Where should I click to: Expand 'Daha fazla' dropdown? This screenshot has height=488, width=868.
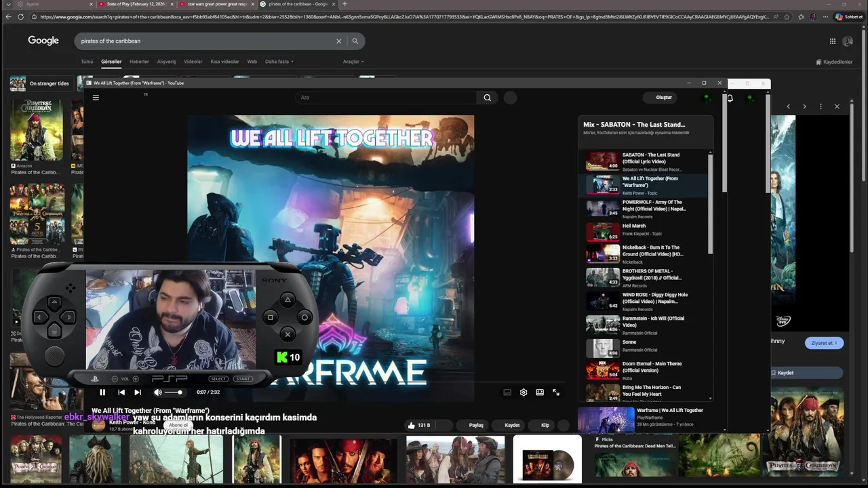tap(279, 62)
